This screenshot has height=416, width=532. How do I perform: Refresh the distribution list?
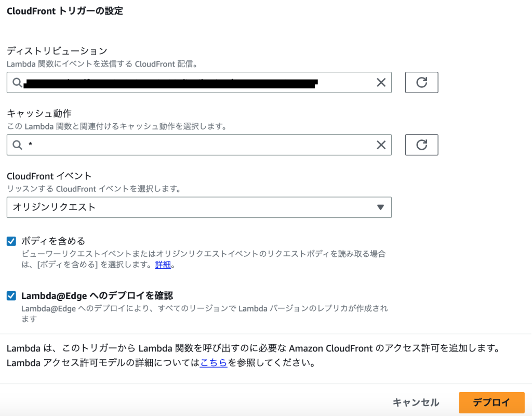421,82
